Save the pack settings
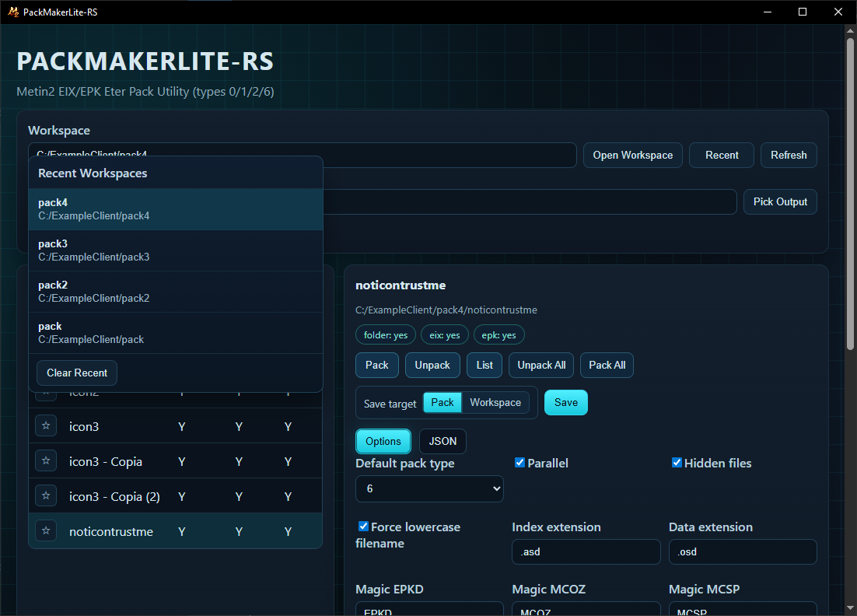Image resolution: width=857 pixels, height=616 pixels. coord(565,402)
